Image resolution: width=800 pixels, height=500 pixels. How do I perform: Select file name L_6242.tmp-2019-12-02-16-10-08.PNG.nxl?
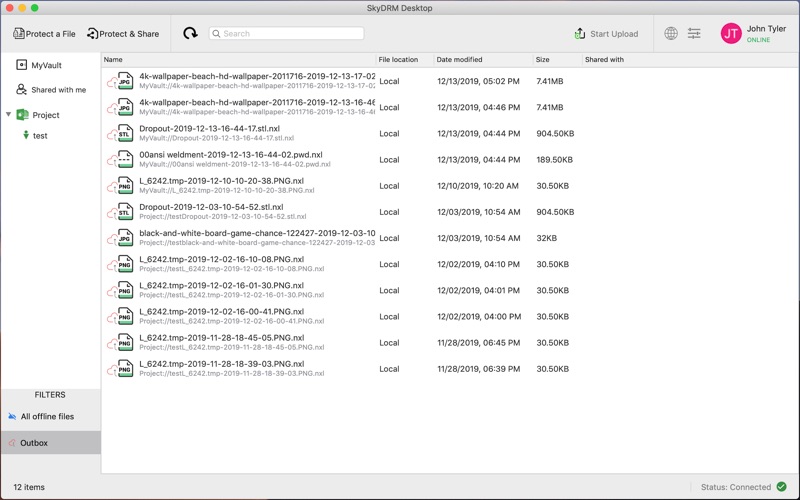221,259
